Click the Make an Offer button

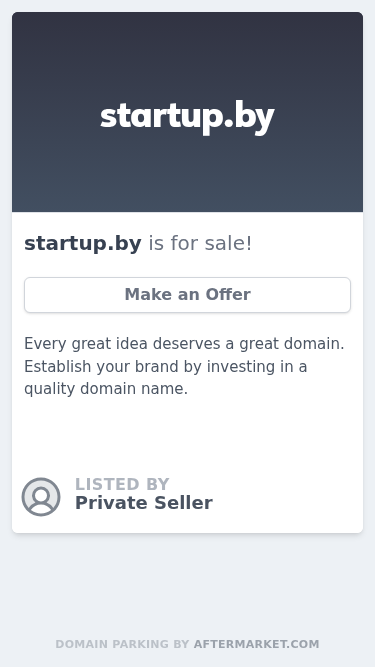(187, 295)
